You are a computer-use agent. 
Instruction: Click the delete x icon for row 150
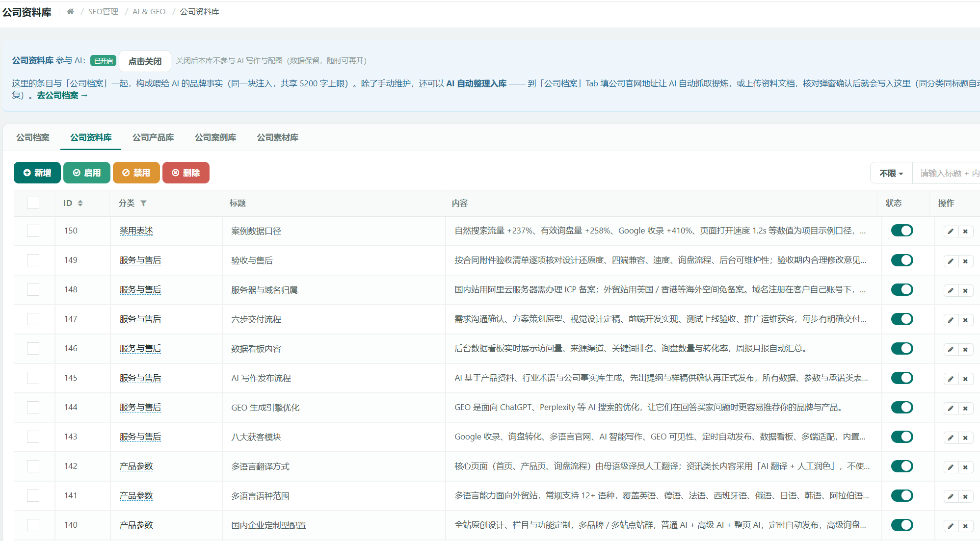pos(965,232)
